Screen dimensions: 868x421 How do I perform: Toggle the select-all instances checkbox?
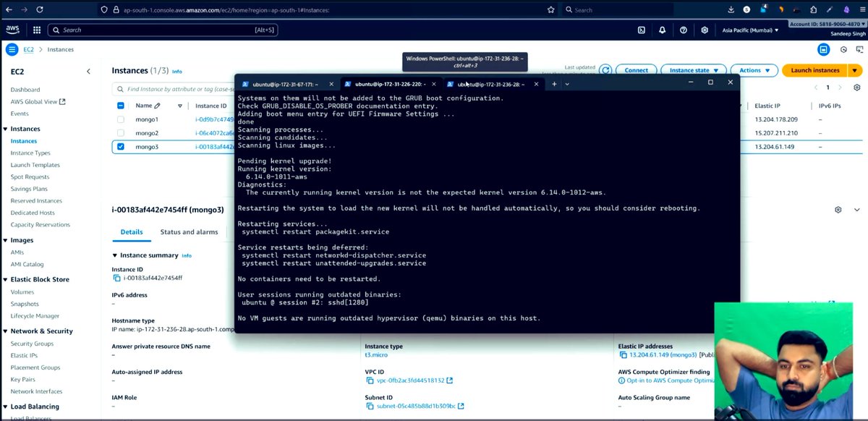(120, 105)
